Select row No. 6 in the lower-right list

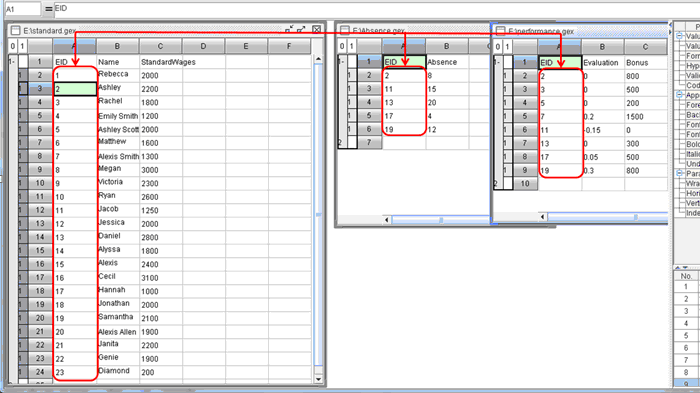[x=687, y=347]
